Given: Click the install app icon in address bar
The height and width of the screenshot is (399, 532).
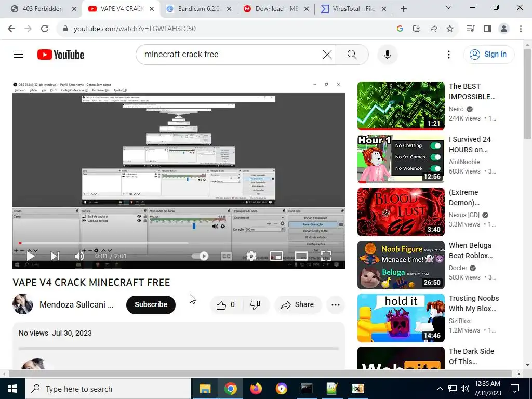Looking at the screenshot, I should [416, 29].
